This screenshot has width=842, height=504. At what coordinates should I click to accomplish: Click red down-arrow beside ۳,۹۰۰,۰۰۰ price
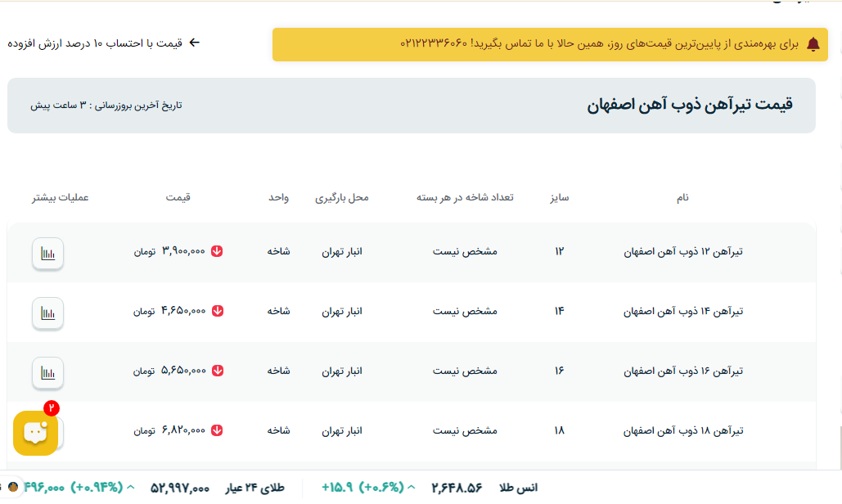[217, 251]
